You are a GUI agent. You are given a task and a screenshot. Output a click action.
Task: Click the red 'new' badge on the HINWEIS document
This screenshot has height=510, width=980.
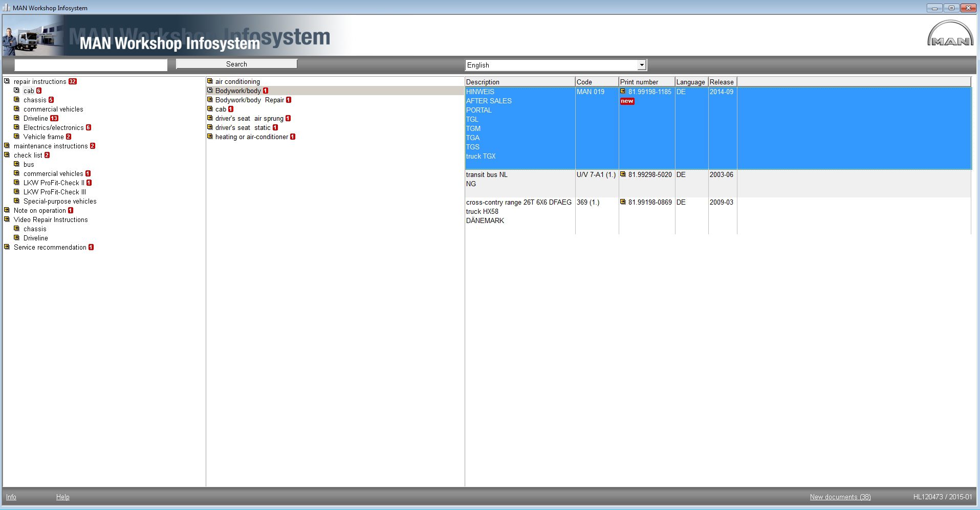pyautogui.click(x=627, y=101)
